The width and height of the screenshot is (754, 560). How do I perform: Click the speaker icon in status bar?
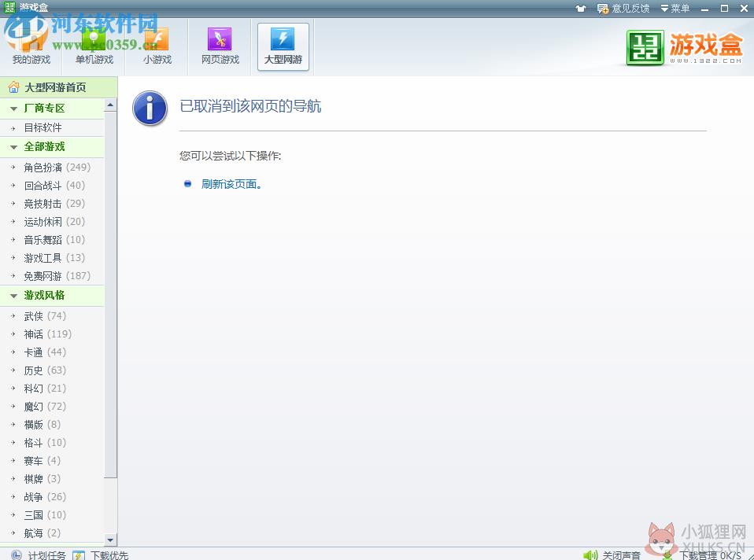click(590, 555)
